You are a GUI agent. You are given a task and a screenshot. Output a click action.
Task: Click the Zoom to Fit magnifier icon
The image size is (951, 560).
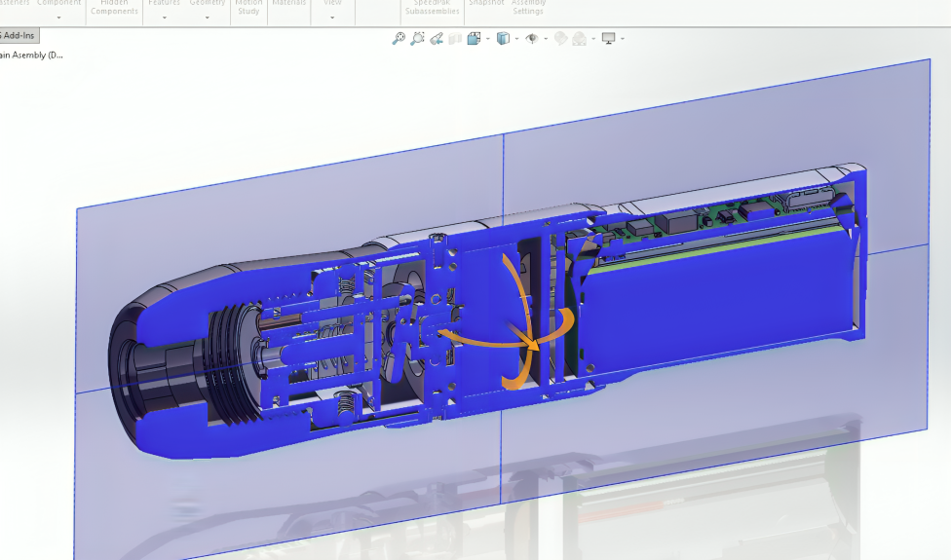pyautogui.click(x=399, y=39)
